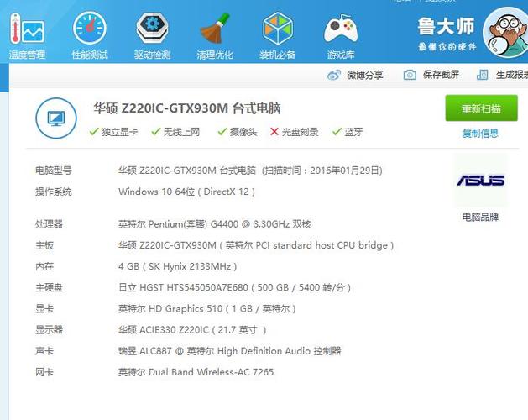Click the 鲁大师 brand title text
This screenshot has height=420, width=528.
pyautogui.click(x=447, y=27)
